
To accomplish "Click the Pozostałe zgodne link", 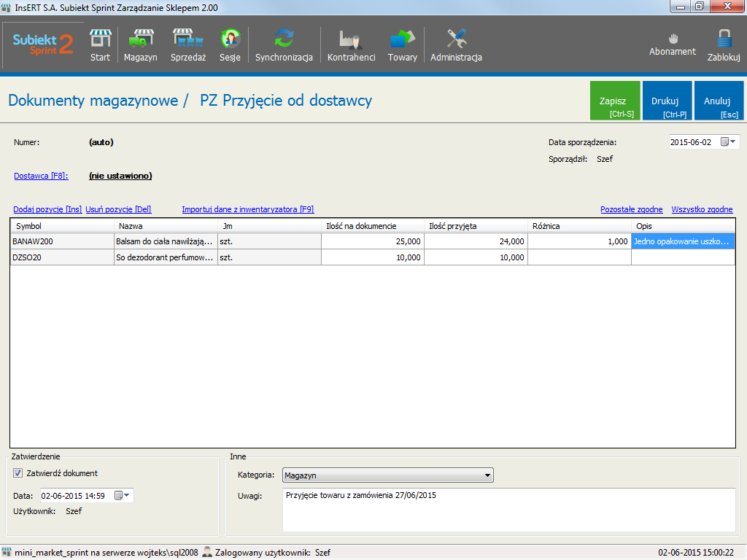I will [x=631, y=209].
